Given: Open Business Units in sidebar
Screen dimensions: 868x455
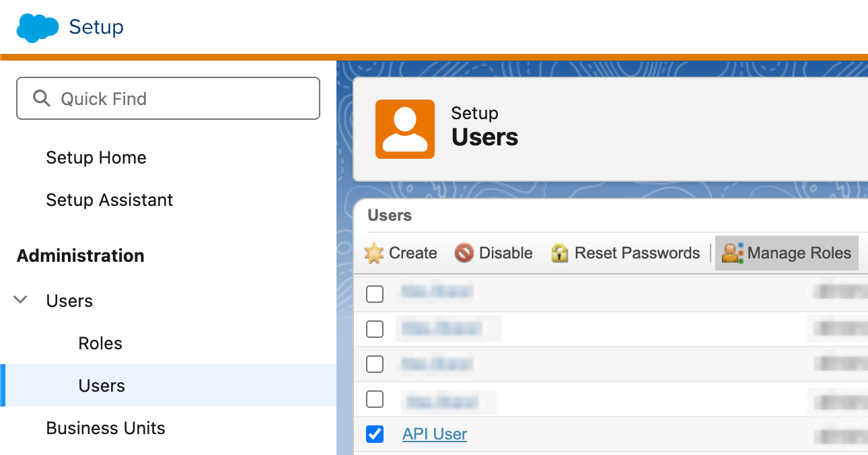Looking at the screenshot, I should (106, 428).
